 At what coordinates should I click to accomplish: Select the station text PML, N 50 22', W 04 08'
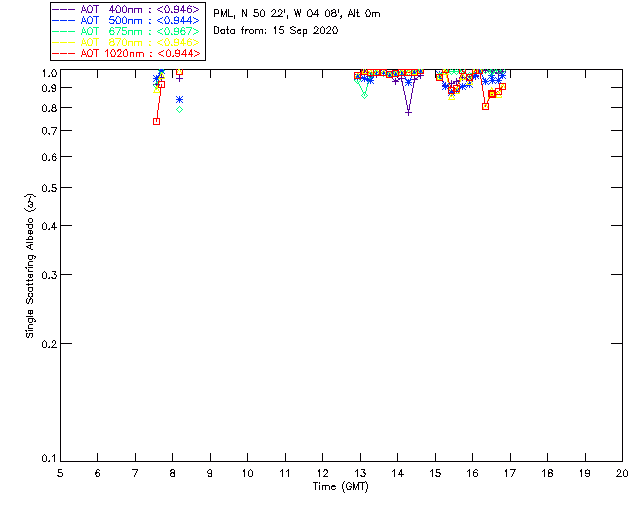point(278,14)
